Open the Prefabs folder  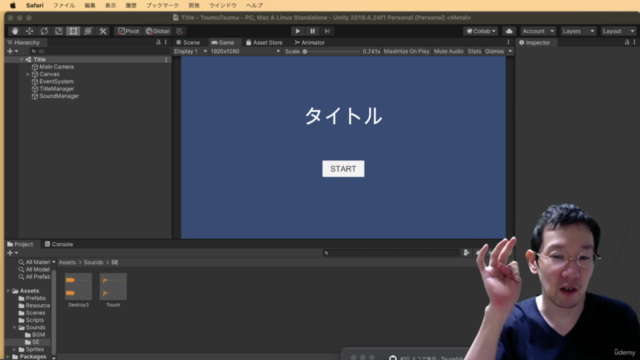coord(32,298)
